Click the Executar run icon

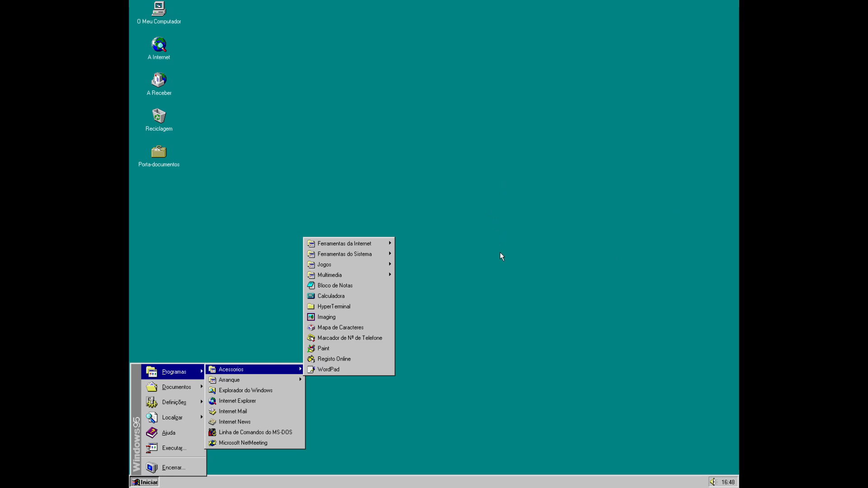(x=152, y=448)
